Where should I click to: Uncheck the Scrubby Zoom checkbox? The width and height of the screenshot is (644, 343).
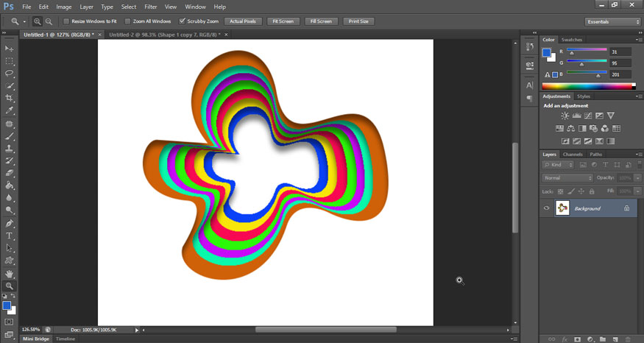click(182, 21)
